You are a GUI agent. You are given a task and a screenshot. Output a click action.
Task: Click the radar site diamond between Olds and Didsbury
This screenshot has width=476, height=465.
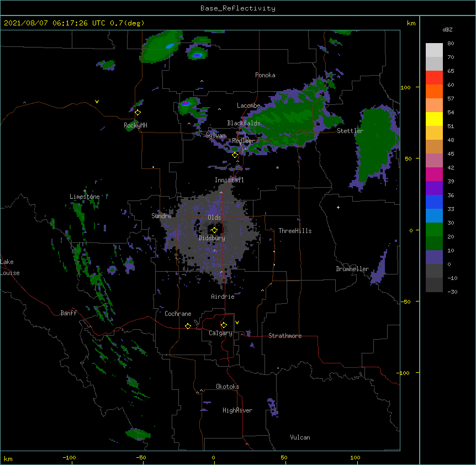214,230
